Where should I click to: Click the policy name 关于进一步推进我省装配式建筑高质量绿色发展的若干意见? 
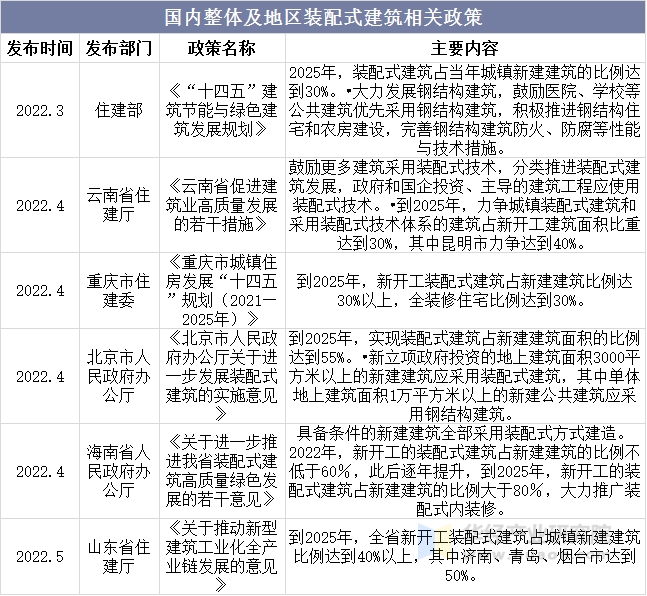(x=222, y=471)
